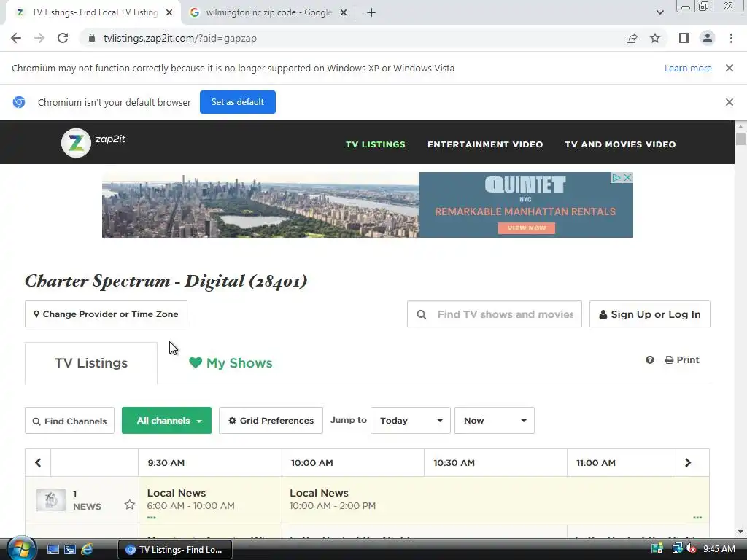Viewport: 747px width, 560px height.
Task: Open Local News 10:00 AM - 2:00 PM
Action: click(x=495, y=500)
